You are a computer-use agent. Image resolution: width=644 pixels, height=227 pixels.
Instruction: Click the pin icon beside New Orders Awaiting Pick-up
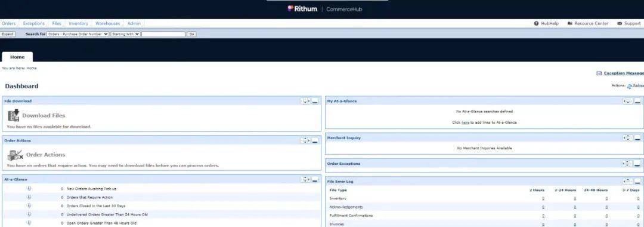[x=29, y=189]
